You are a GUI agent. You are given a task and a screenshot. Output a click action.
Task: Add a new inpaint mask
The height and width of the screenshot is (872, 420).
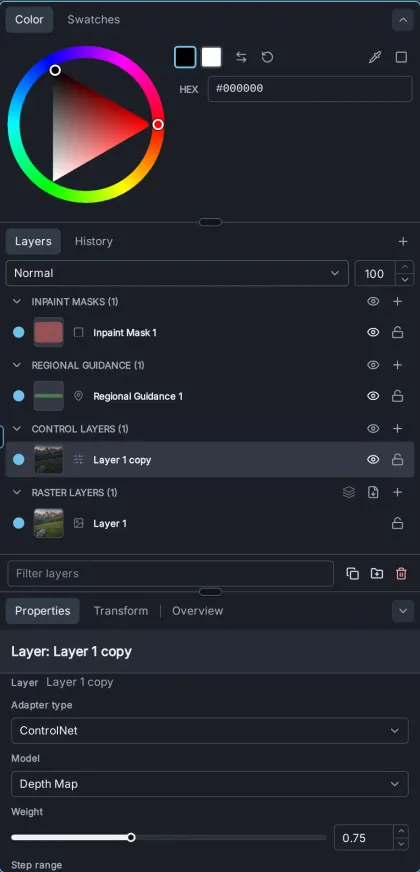coord(397,301)
